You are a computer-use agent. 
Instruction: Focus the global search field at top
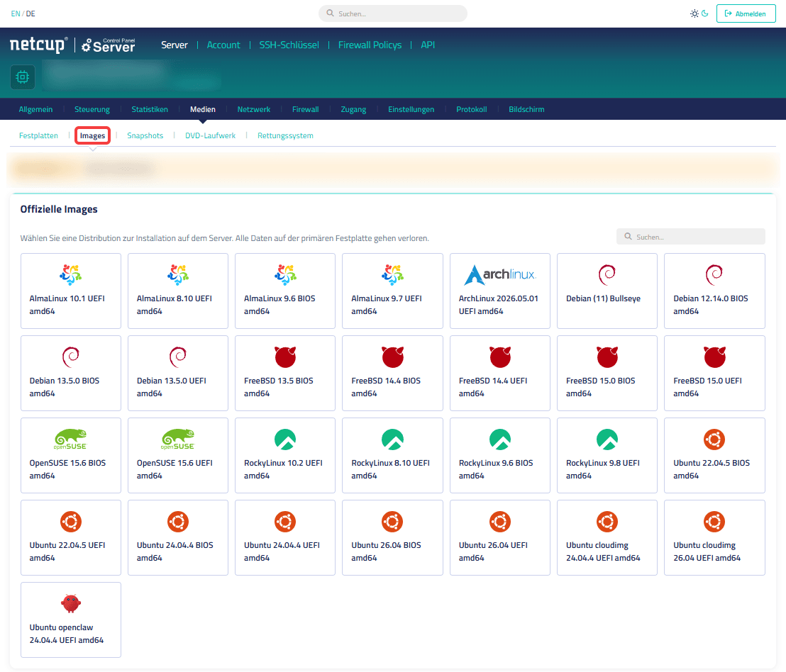point(393,13)
